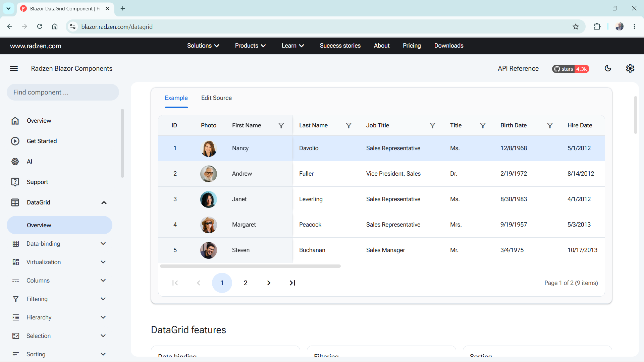
Task: Jump to the last grid page
Action: (292, 283)
